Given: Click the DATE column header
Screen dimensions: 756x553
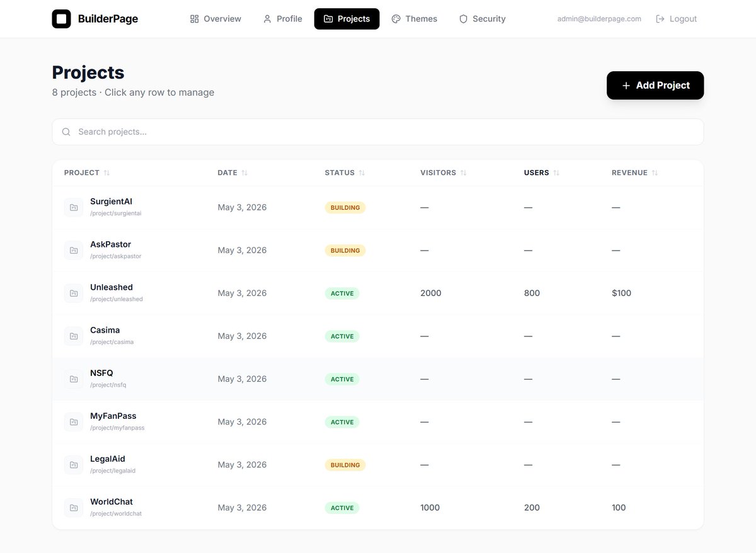Looking at the screenshot, I should [227, 173].
